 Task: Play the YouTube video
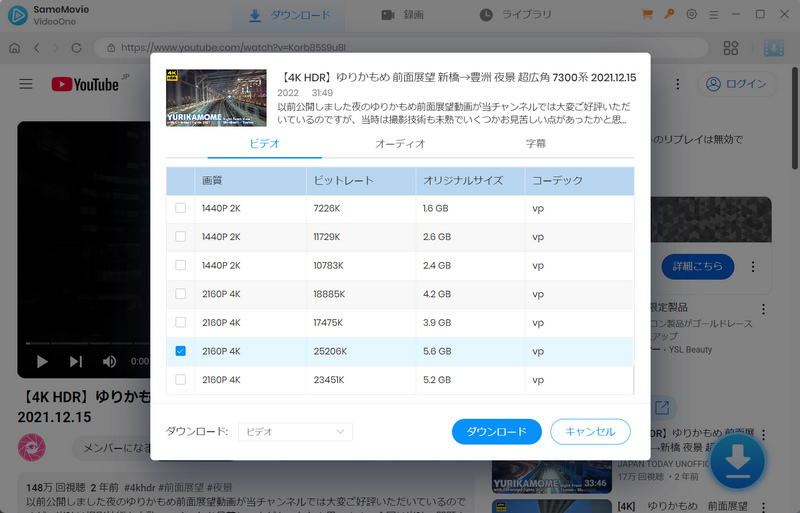tap(42, 361)
